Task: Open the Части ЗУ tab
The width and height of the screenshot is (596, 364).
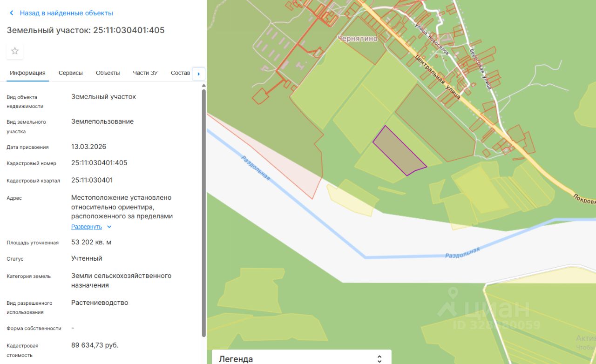Action: (145, 73)
